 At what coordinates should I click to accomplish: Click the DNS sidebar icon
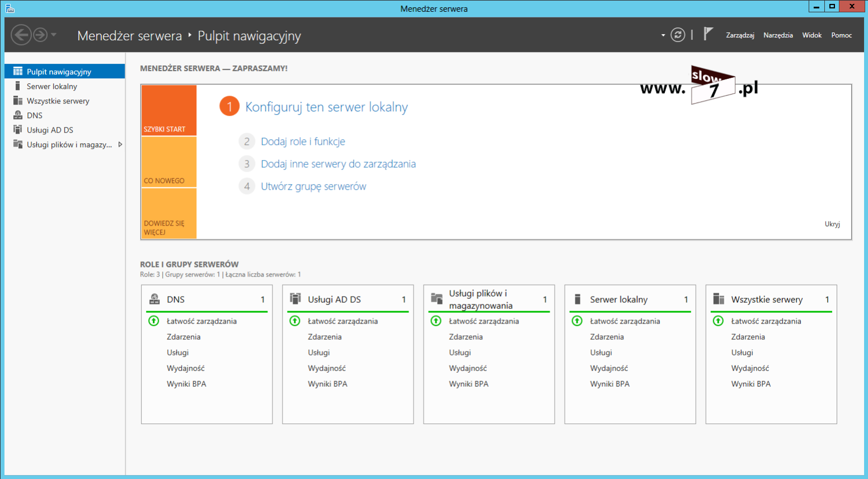(x=18, y=115)
